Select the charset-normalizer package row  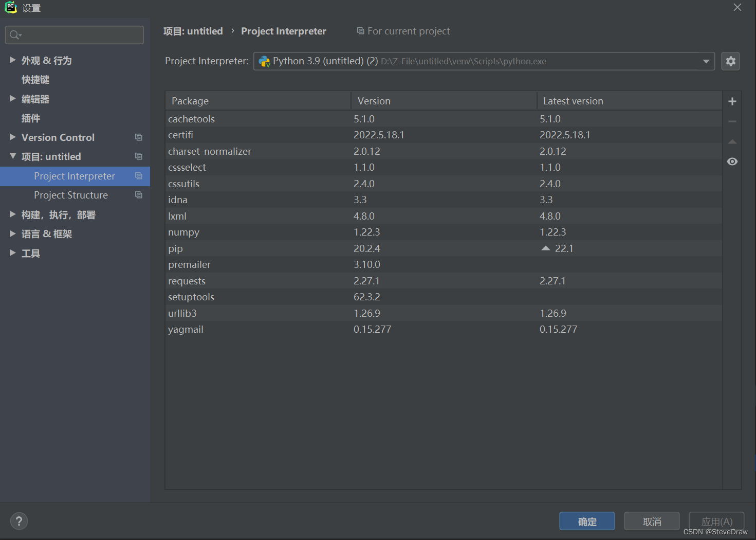(444, 151)
